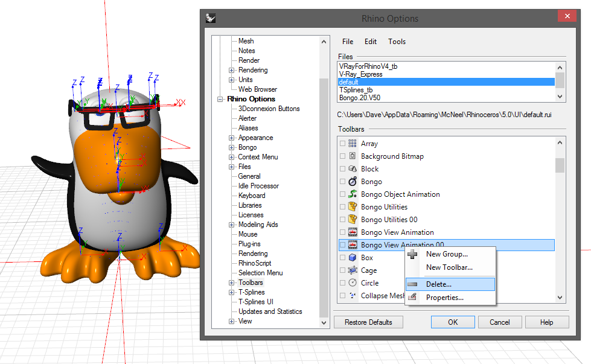Select the Mouse tree item
This screenshot has width=591, height=364.
click(x=248, y=234)
